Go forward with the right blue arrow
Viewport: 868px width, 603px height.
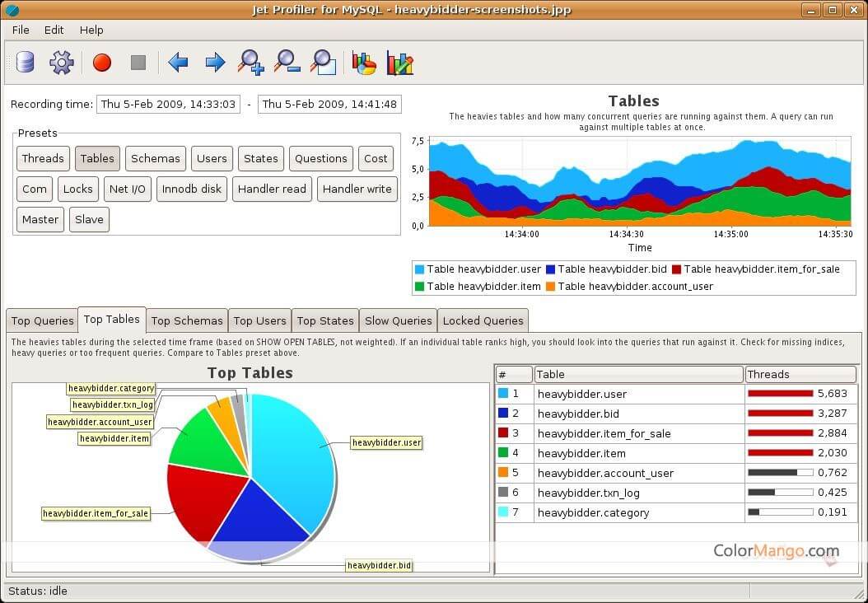point(215,63)
